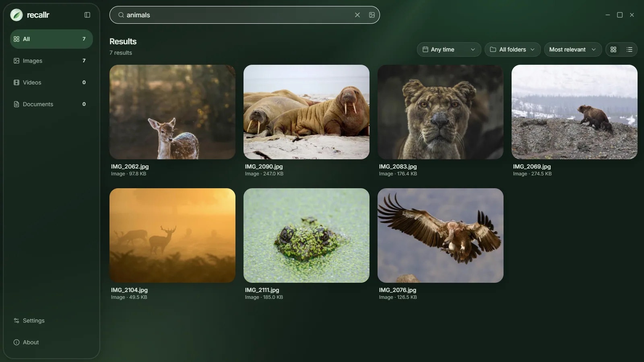The height and width of the screenshot is (362, 644).
Task: Open Settings from the sidebar
Action: click(52, 321)
